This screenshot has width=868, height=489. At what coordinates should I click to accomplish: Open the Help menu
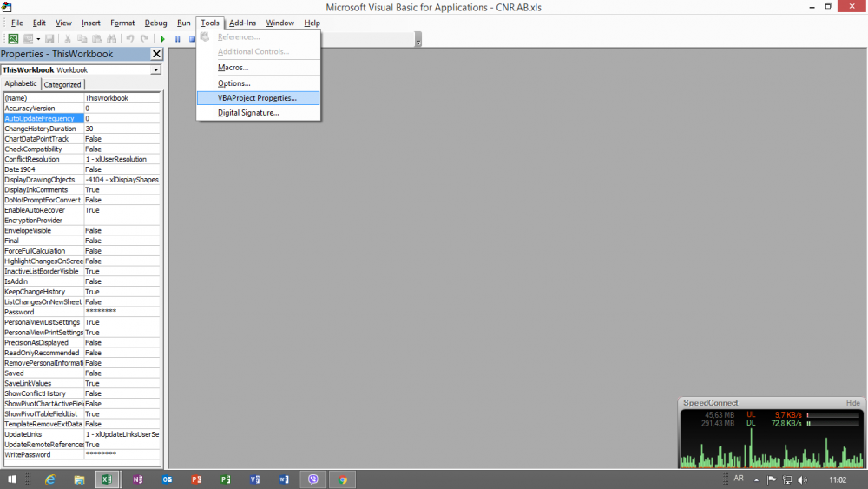point(312,23)
